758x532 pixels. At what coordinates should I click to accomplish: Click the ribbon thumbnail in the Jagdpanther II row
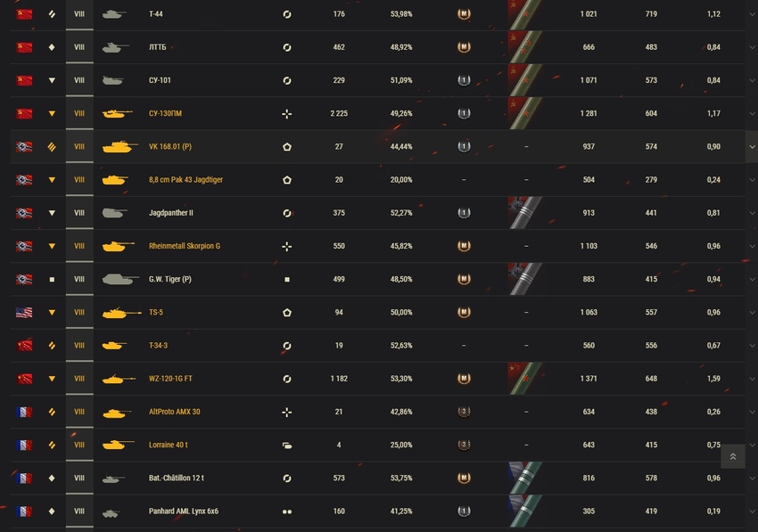click(525, 213)
